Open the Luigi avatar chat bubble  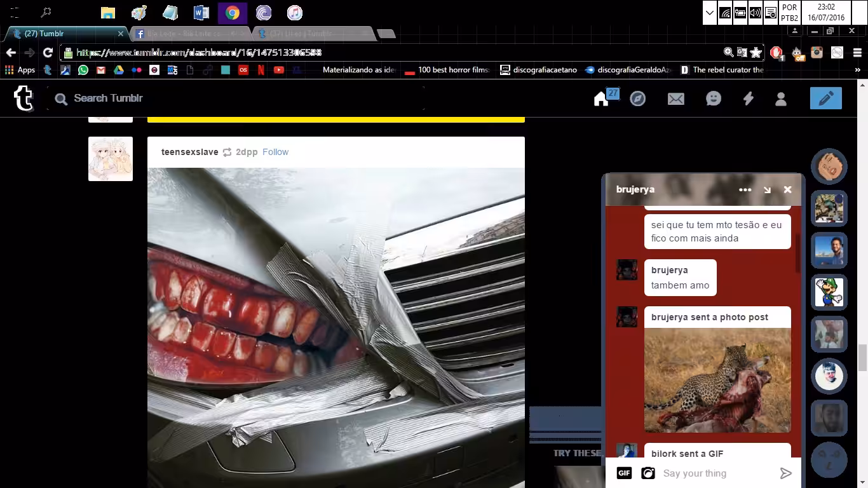(829, 292)
